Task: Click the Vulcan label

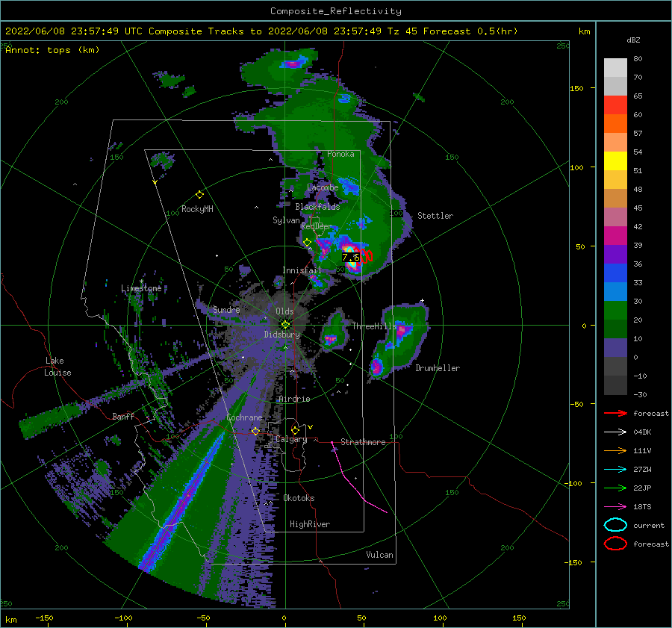Action: (380, 555)
